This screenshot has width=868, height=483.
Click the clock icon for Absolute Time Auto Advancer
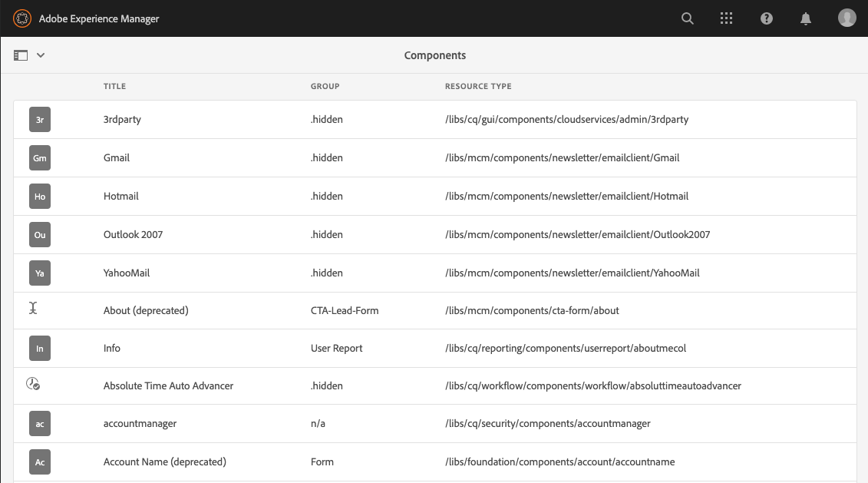click(x=33, y=384)
